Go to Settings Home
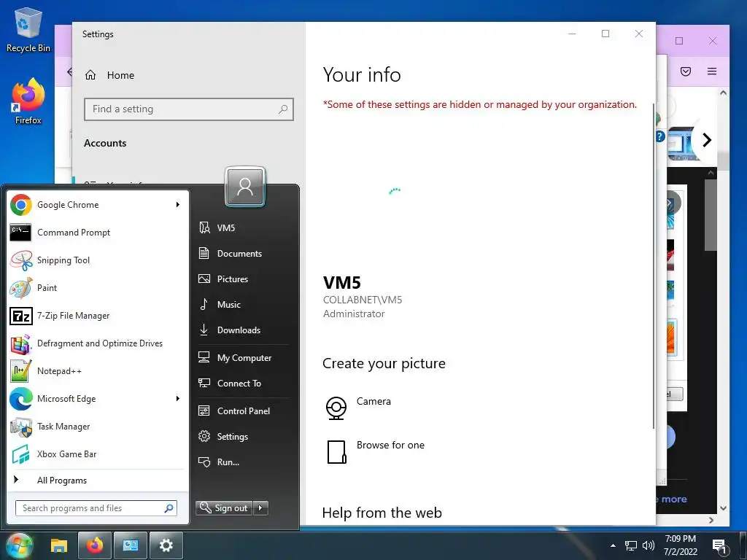Viewport: 747px width, 560px height. [110, 75]
